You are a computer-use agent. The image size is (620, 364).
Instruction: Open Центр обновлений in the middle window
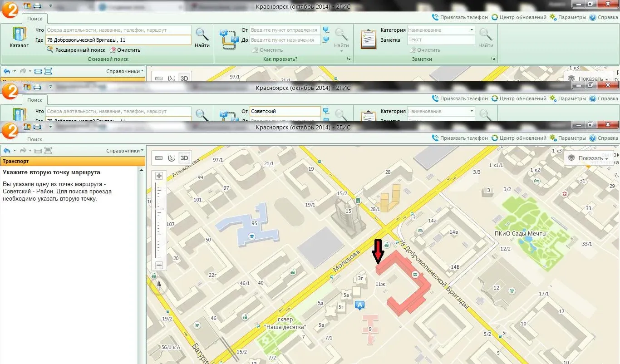point(519,98)
